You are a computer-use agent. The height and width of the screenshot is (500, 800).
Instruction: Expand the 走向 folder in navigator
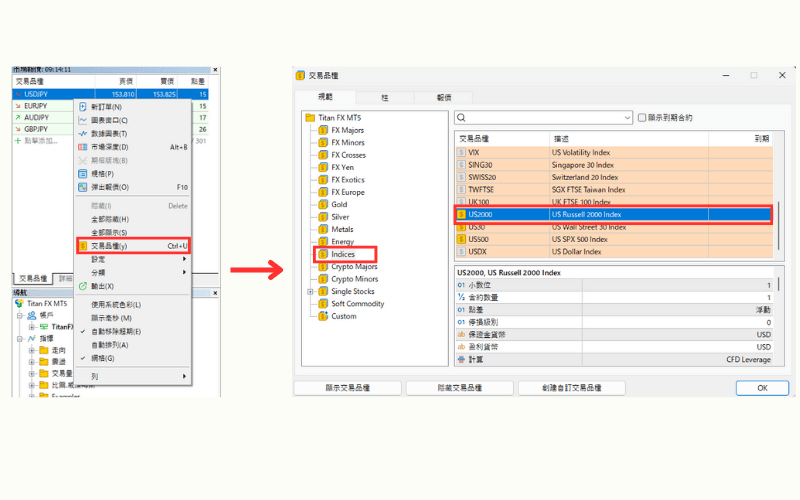32,350
